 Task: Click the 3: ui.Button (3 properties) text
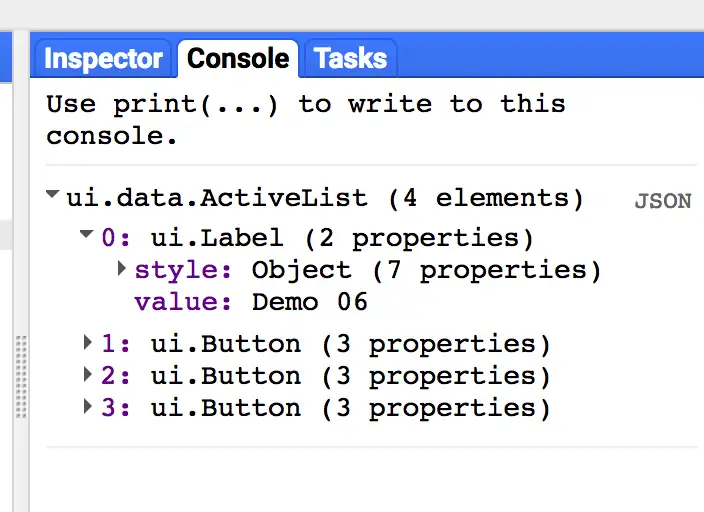326,409
